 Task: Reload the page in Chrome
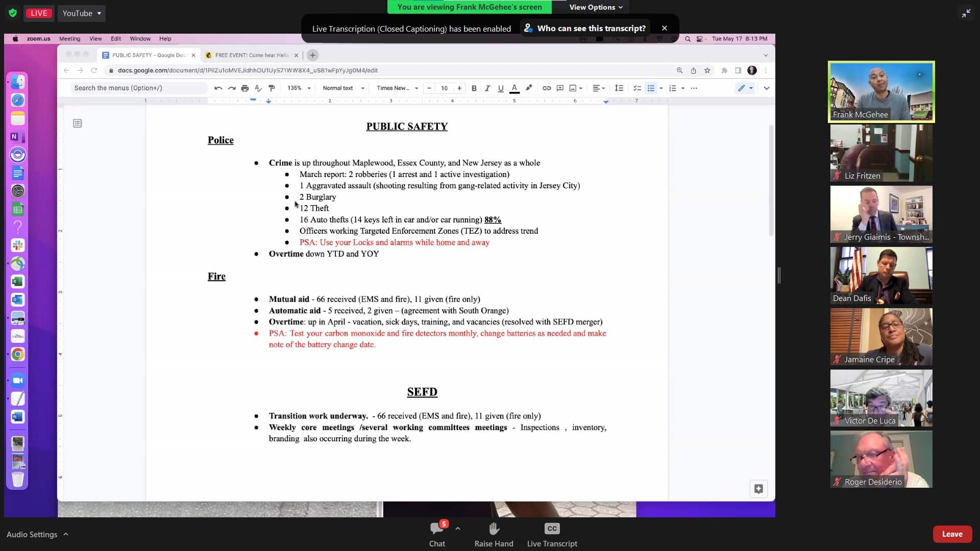[x=94, y=70]
